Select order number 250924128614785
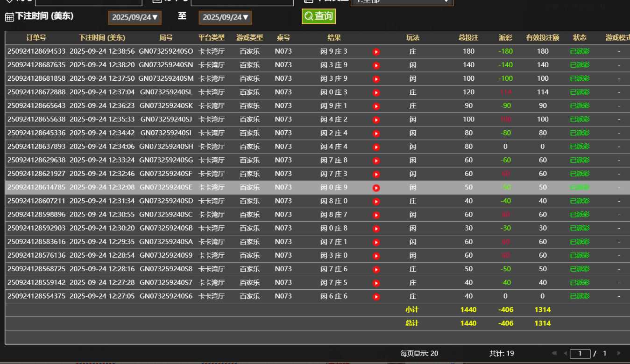The width and height of the screenshot is (630, 364). click(36, 188)
